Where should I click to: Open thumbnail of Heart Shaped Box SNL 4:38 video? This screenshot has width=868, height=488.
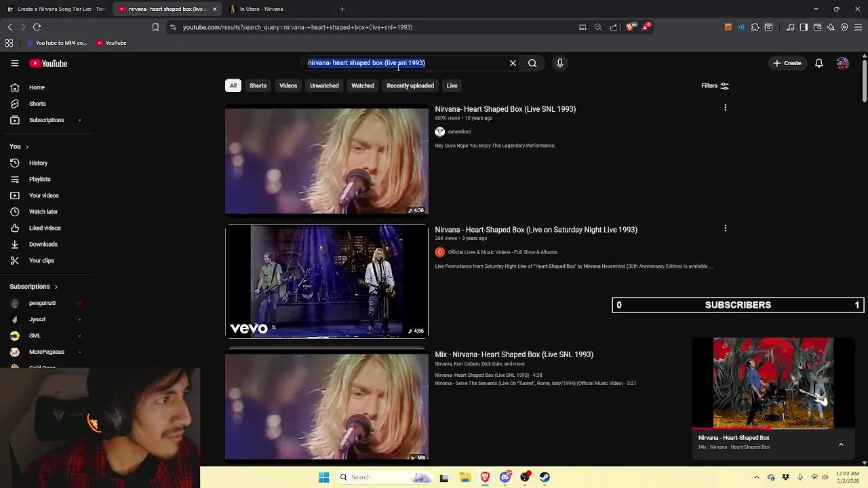click(327, 161)
